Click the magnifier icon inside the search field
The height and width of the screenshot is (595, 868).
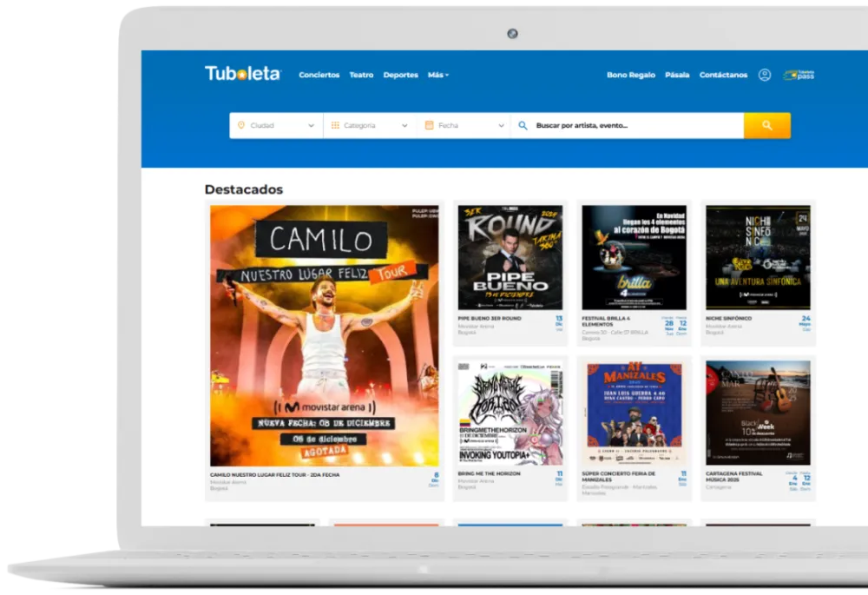tap(522, 125)
